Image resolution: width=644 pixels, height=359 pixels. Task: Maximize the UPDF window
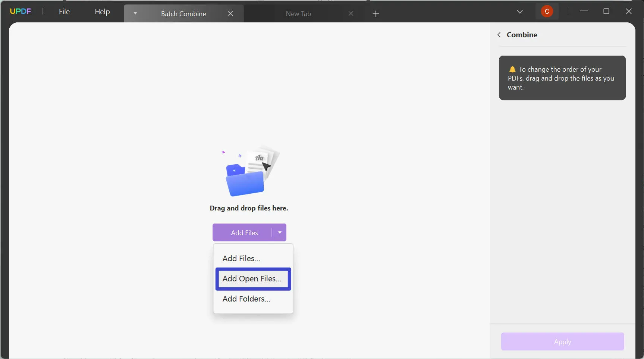606,11
